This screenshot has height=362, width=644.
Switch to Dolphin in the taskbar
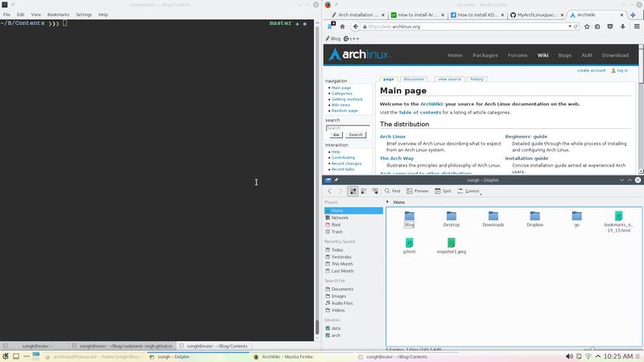(198, 356)
